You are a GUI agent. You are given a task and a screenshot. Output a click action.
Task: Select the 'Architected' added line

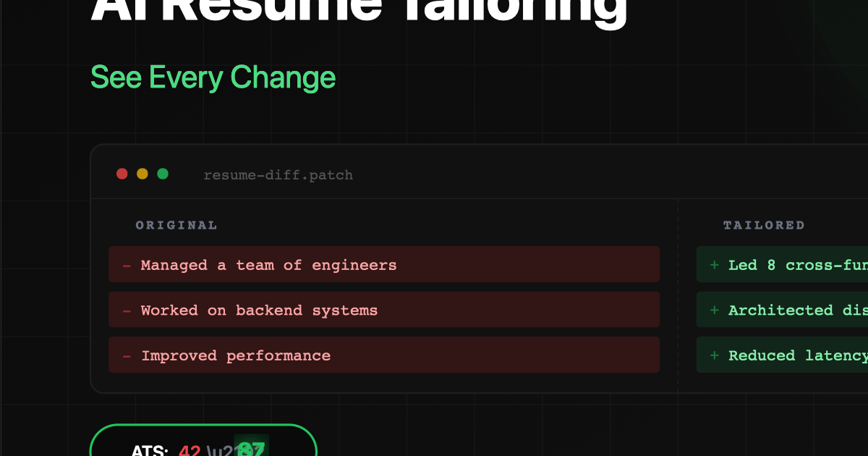click(782, 310)
